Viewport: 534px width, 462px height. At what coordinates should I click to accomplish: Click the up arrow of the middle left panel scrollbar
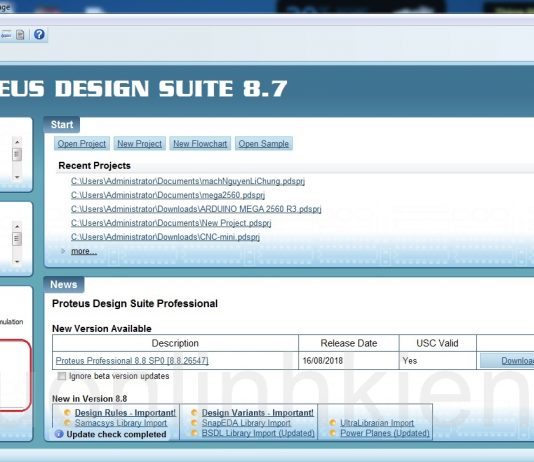(x=17, y=226)
